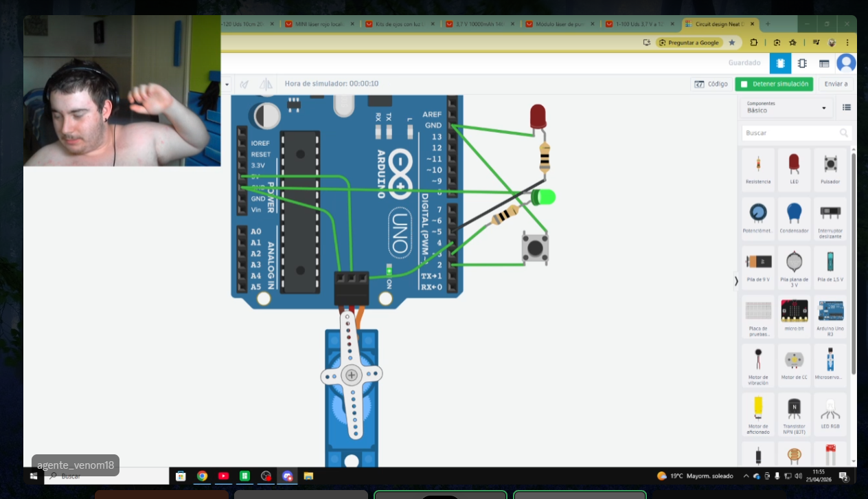Select the LED component

tap(794, 168)
